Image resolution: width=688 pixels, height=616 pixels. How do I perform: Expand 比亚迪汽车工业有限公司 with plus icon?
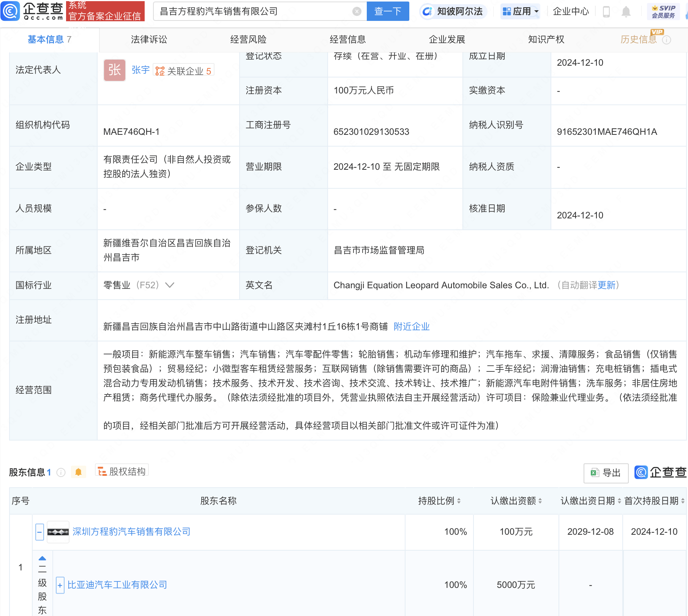pyautogui.click(x=60, y=585)
